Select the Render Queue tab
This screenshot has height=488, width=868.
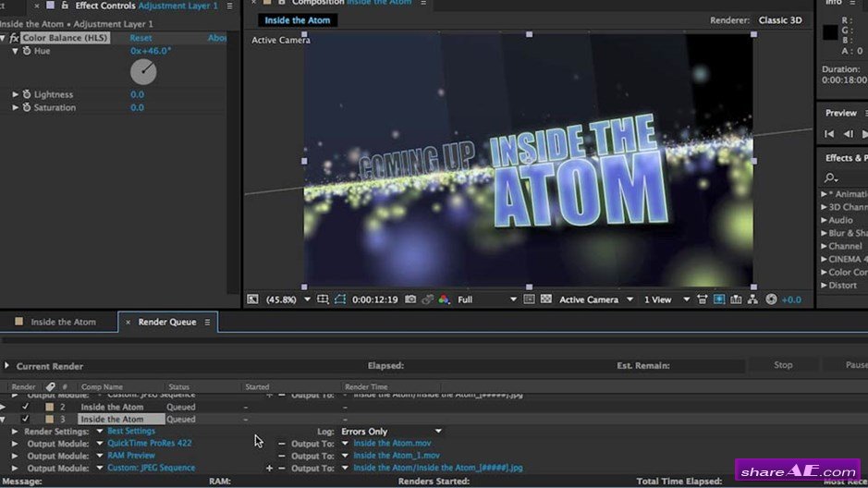pyautogui.click(x=167, y=322)
